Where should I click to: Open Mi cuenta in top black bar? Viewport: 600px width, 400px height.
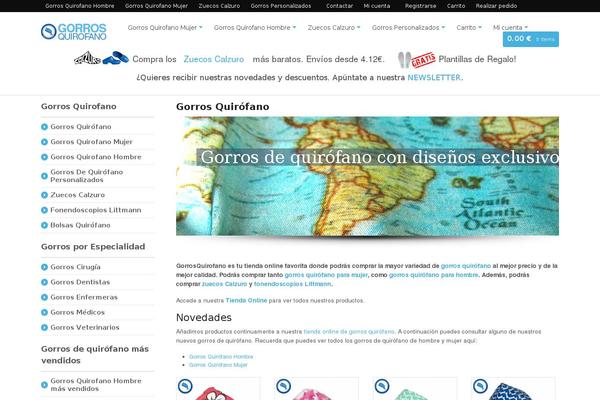pos(377,6)
